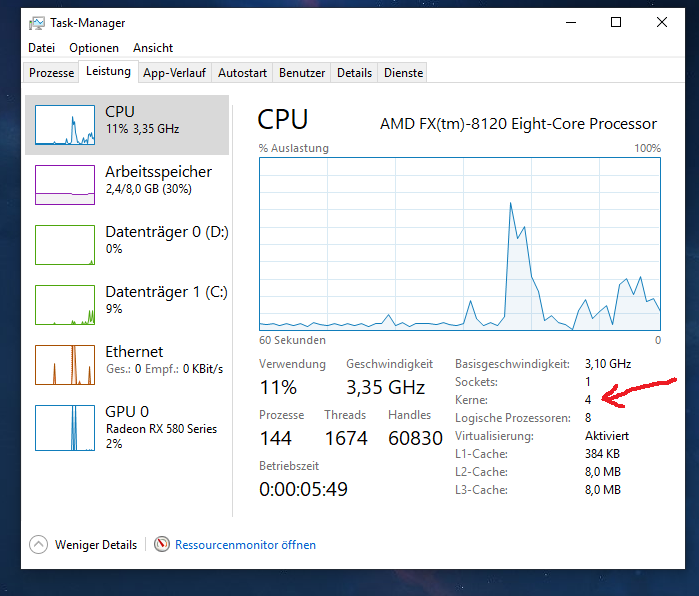Click the Basisgeschwindigkeit value '3,10 GHz'
699x596 pixels.
608,364
